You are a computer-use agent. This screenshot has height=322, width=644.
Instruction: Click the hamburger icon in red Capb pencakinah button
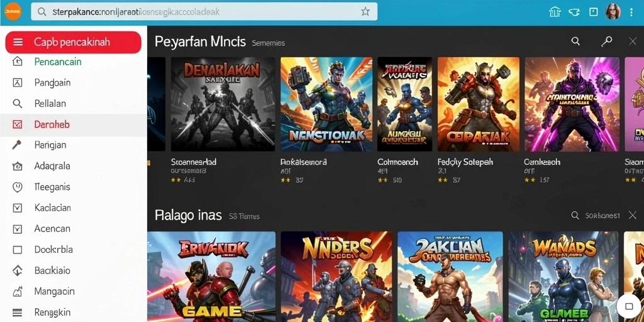point(18,42)
